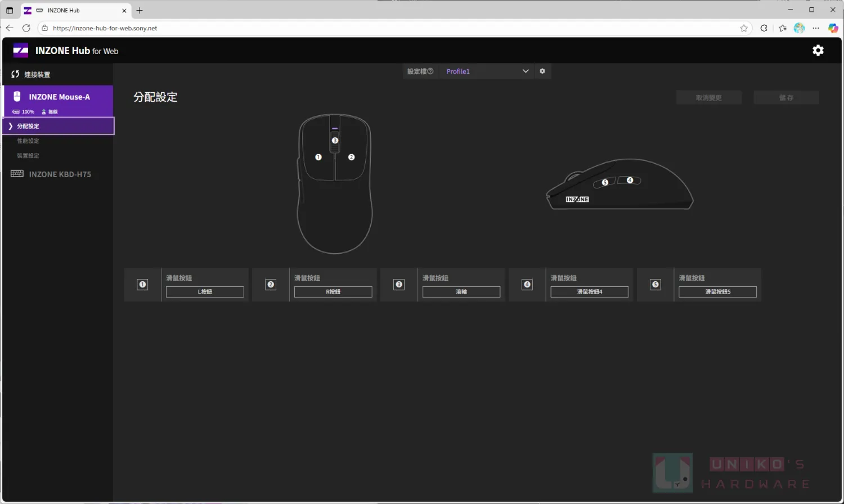
Task: Open the 滾輪 assignment selector
Action: click(x=461, y=292)
